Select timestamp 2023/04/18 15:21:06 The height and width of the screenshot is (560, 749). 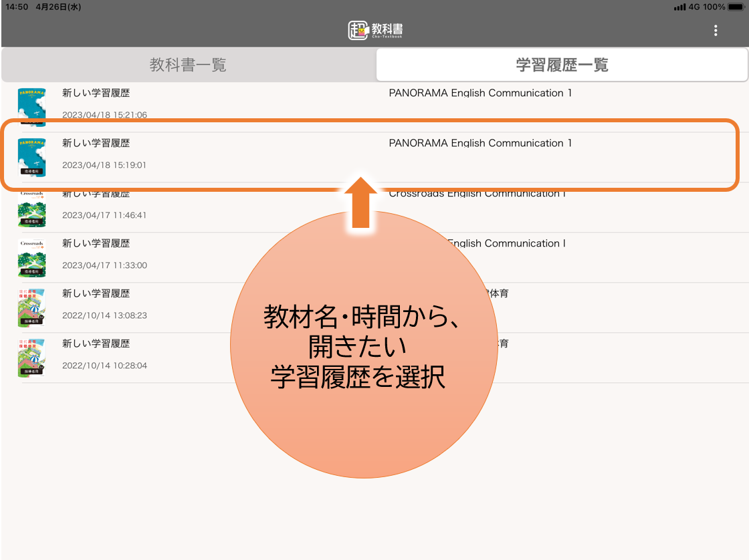click(104, 114)
